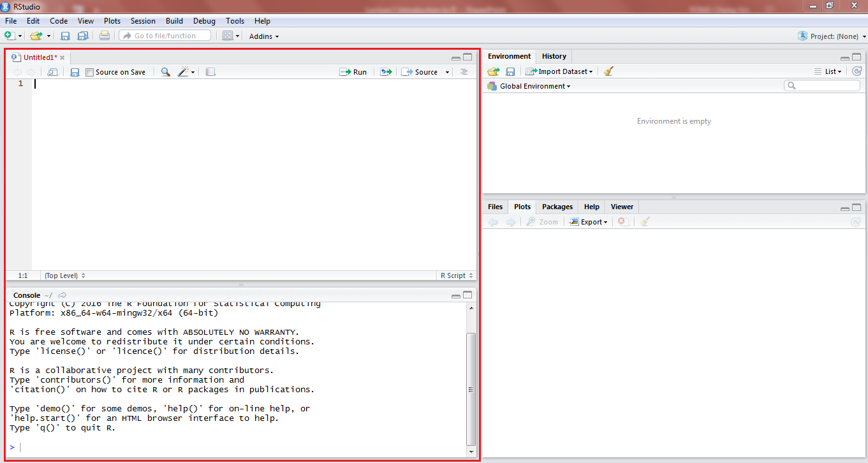Image resolution: width=868 pixels, height=463 pixels.
Task: Click the save all documents icon
Action: pos(83,36)
